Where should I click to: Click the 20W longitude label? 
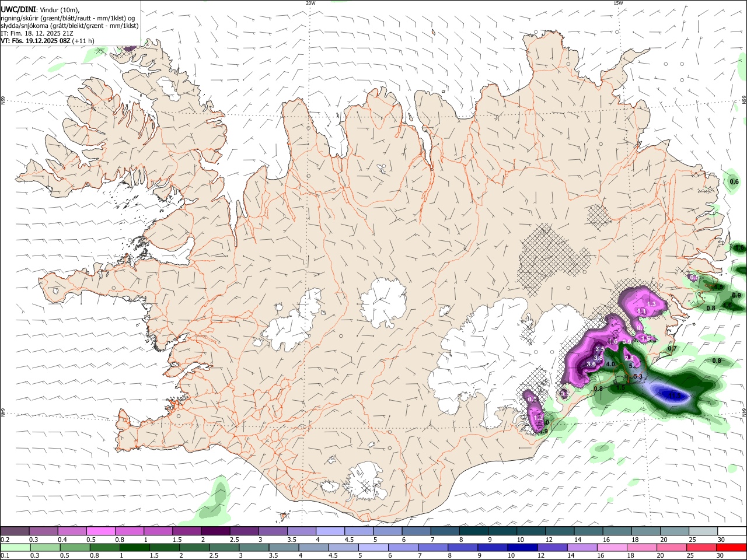pyautogui.click(x=310, y=3)
